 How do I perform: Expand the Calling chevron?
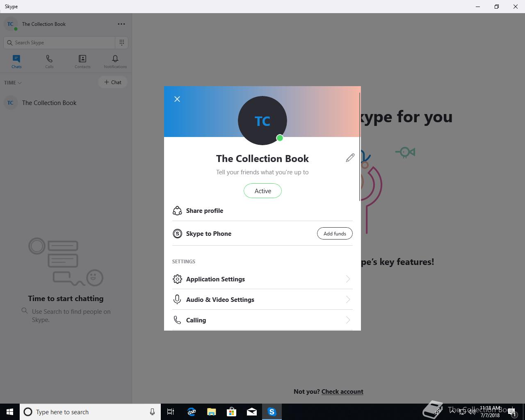tap(348, 320)
